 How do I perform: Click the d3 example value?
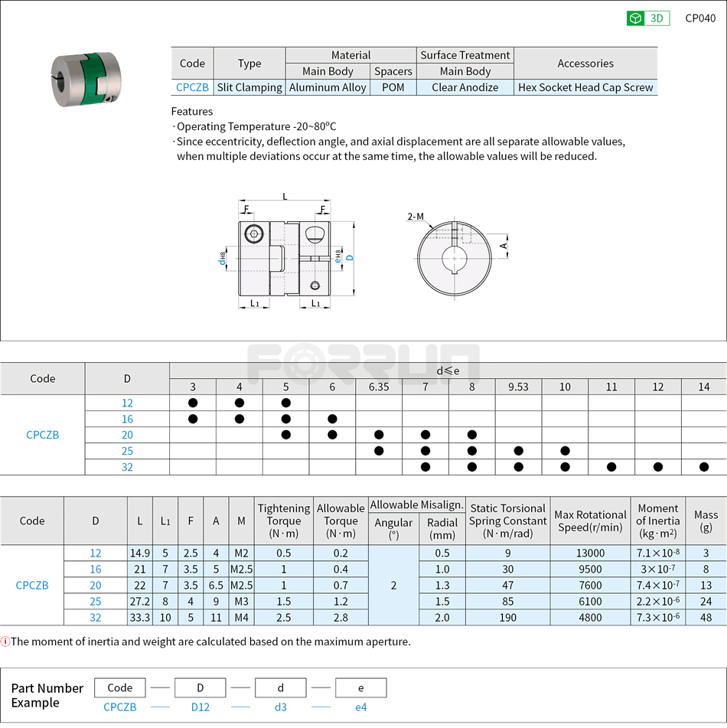pos(280,707)
